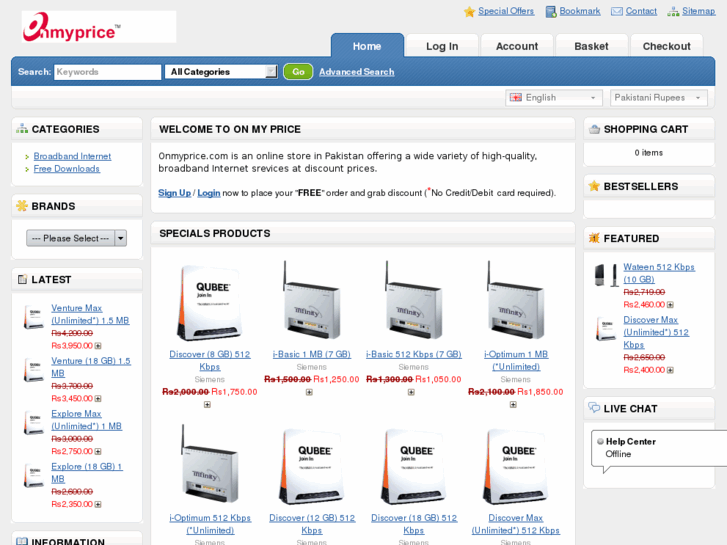This screenshot has height=545, width=727.
Task: Click the Sign Up link
Action: pos(175,193)
